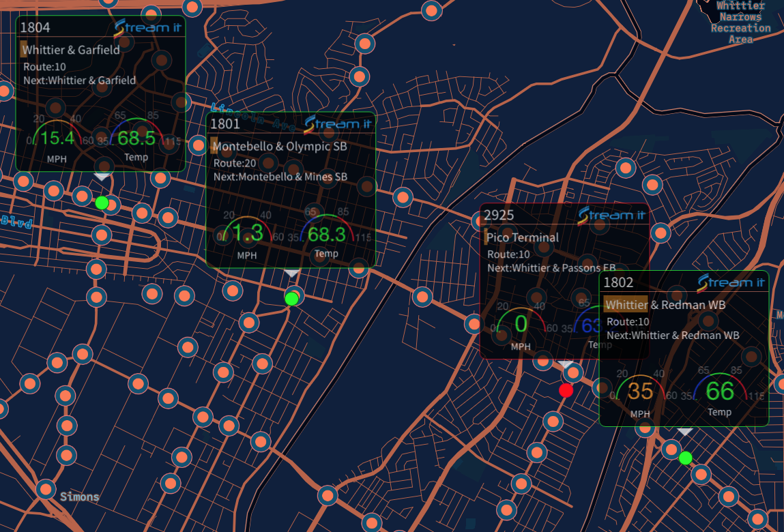Click the Simons map label
The height and width of the screenshot is (532, 784).
click(x=80, y=497)
